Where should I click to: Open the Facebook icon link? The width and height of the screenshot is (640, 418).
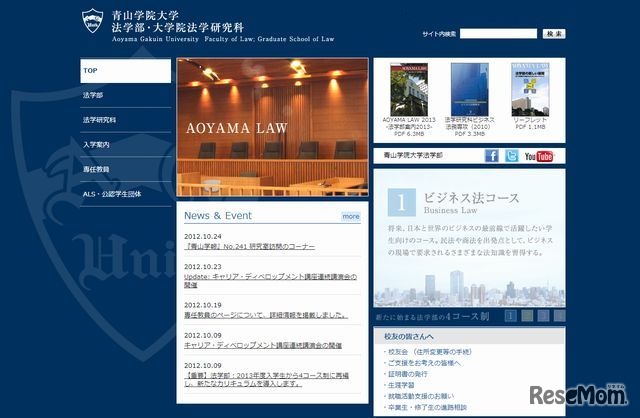492,156
